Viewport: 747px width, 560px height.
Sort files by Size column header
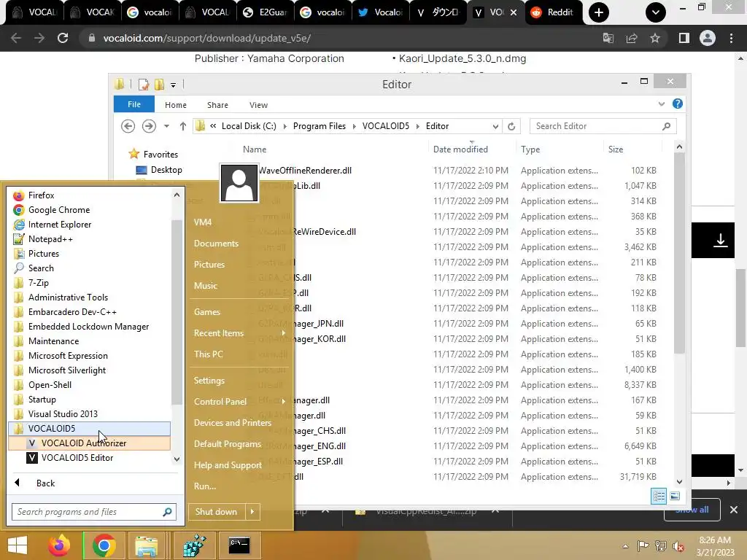coord(616,149)
